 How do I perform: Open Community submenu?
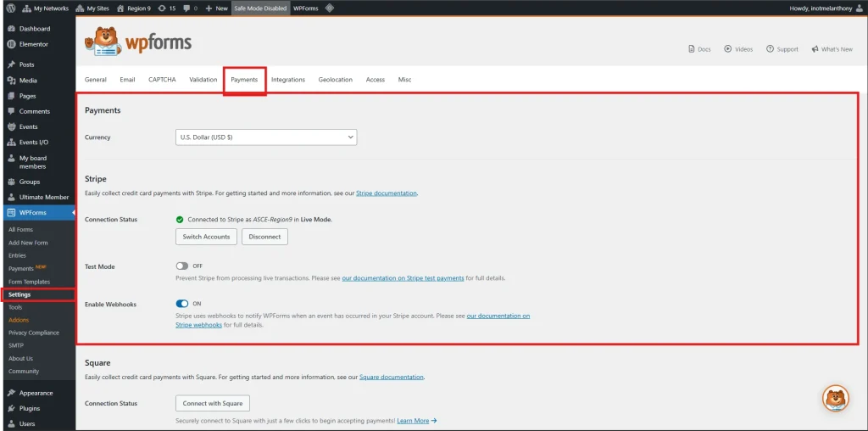tap(24, 371)
